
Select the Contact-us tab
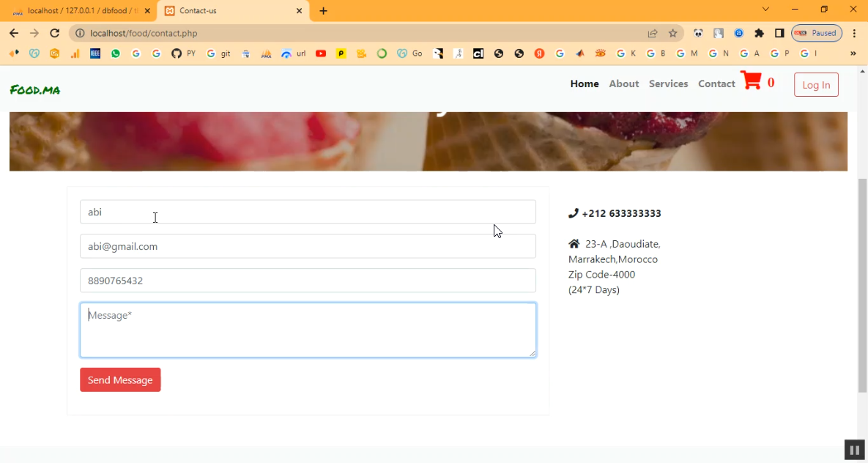click(232, 10)
